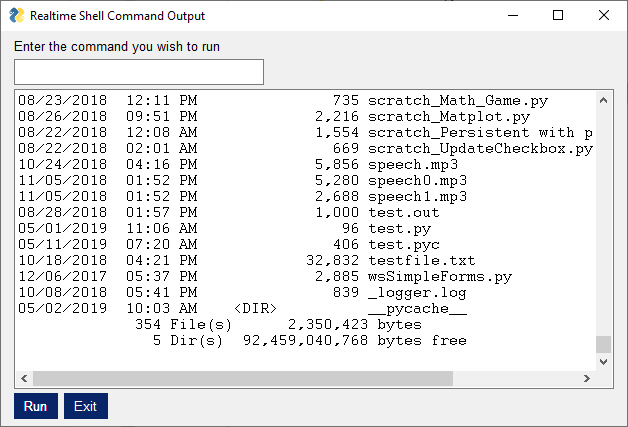This screenshot has height=427, width=628.
Task: Click the 05/11/2019 date entry
Action: click(62, 244)
